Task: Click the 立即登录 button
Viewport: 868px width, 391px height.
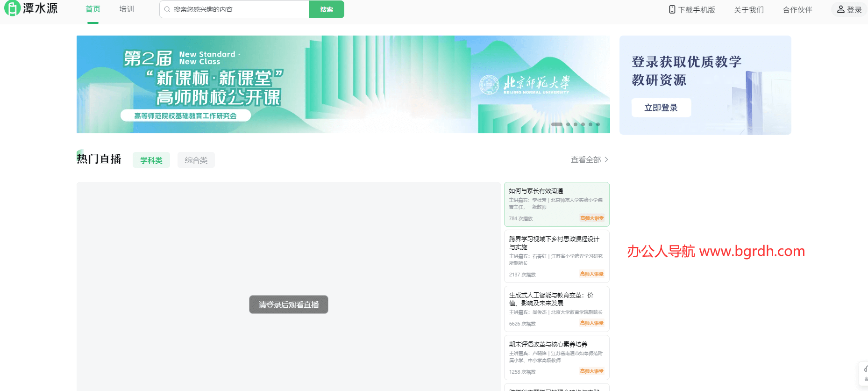Action: [661, 108]
